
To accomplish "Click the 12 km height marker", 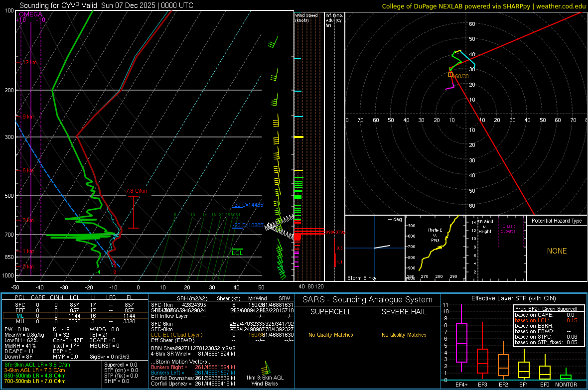I will point(29,62).
